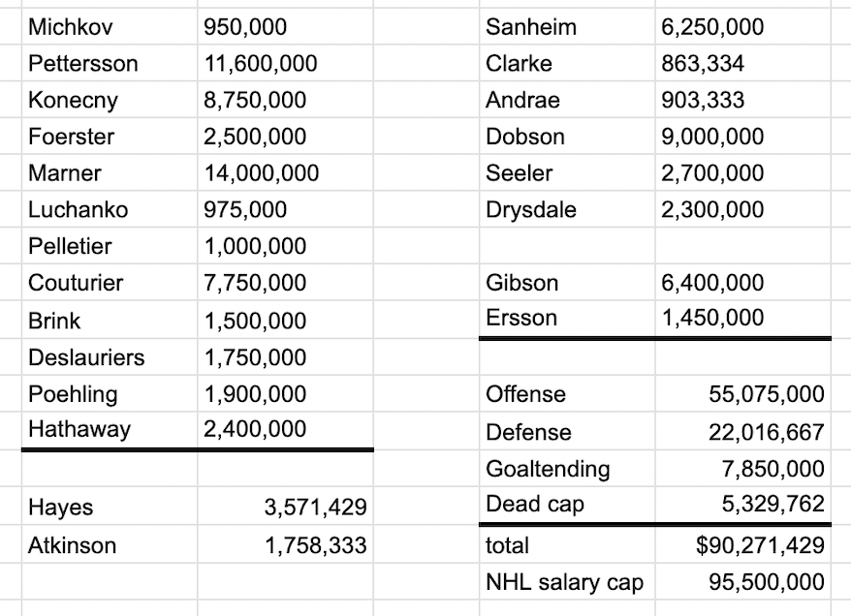Click Hathaway's 2,400,000 salary cell
Image resolution: width=851 pixels, height=616 pixels.
coord(284,429)
